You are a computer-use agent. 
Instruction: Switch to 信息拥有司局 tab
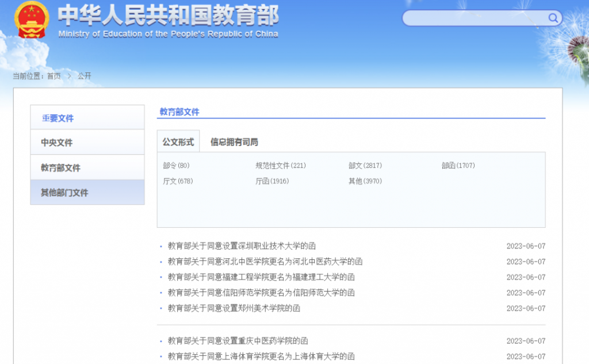pyautogui.click(x=234, y=142)
